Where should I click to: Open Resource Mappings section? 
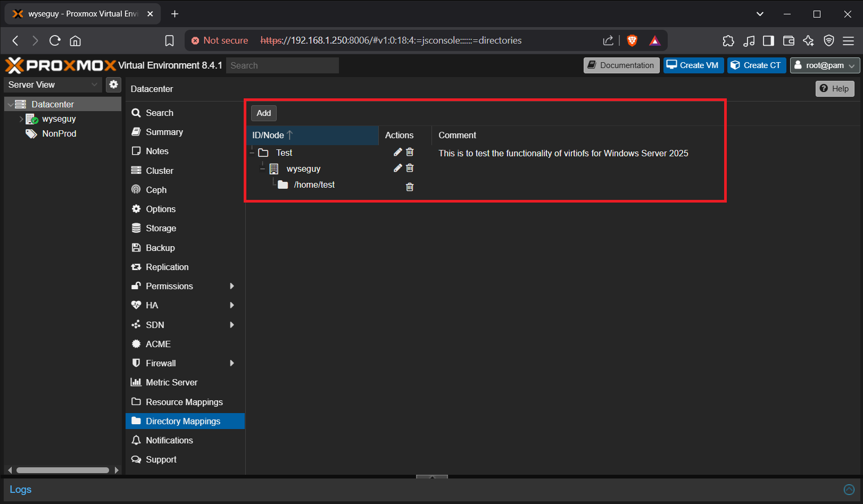click(185, 402)
